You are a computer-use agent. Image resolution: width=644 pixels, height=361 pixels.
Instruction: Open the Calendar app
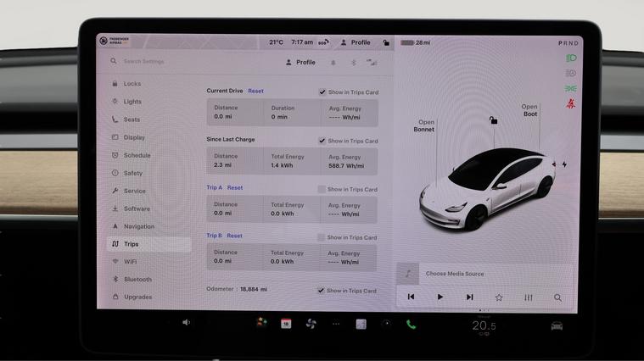(286, 324)
